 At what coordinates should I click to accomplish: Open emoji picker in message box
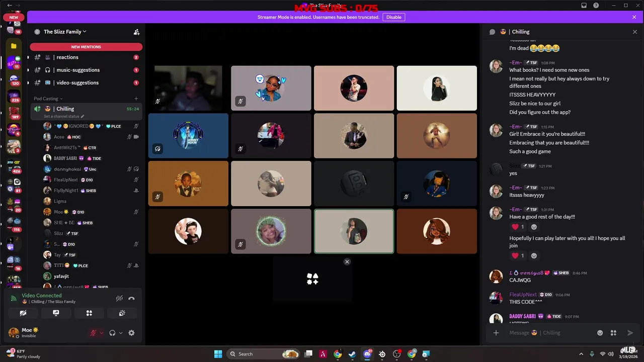coord(600,333)
